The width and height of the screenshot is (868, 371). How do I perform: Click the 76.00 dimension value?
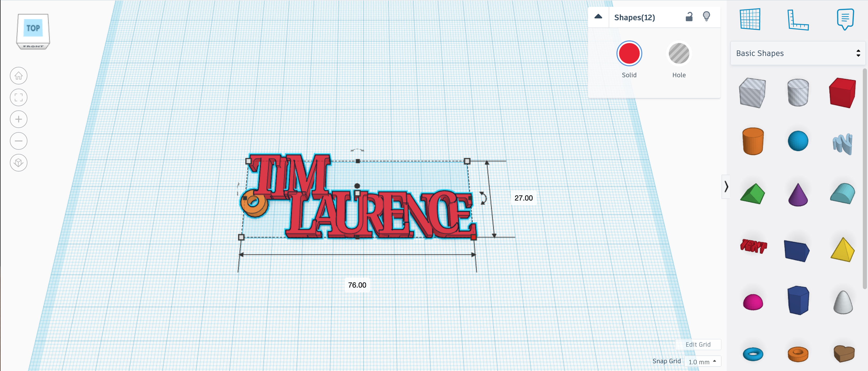[357, 285]
